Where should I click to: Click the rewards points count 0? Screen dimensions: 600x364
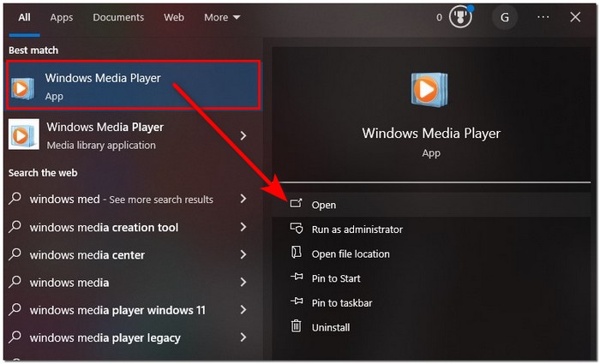pos(439,18)
